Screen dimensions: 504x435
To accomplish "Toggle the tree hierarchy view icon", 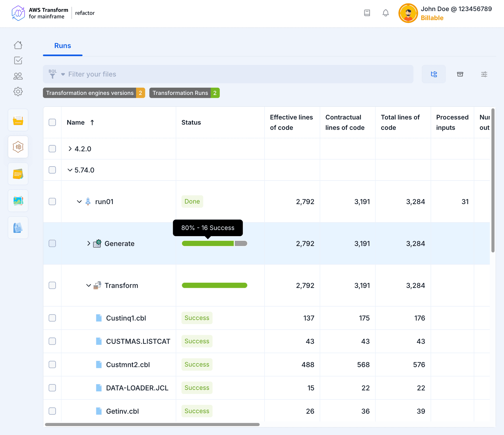I will coord(433,74).
